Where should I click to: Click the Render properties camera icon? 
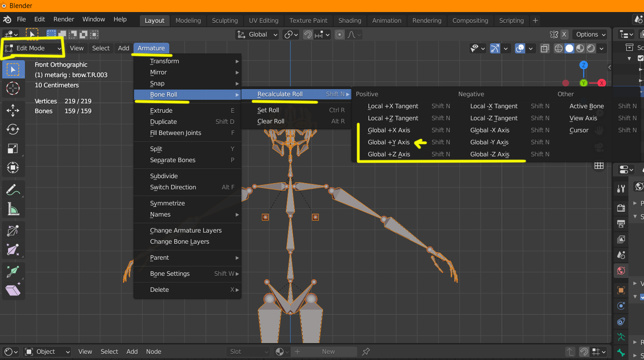coord(621,207)
